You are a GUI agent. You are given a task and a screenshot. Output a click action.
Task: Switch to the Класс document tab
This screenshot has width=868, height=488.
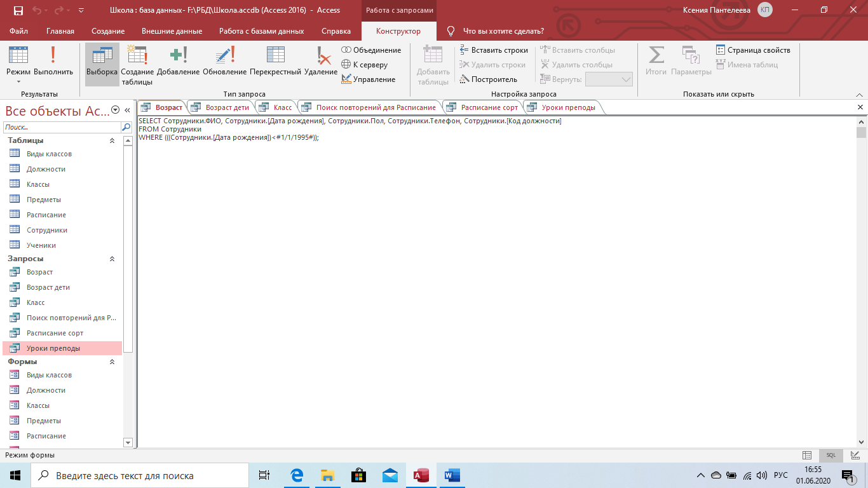tap(276, 107)
